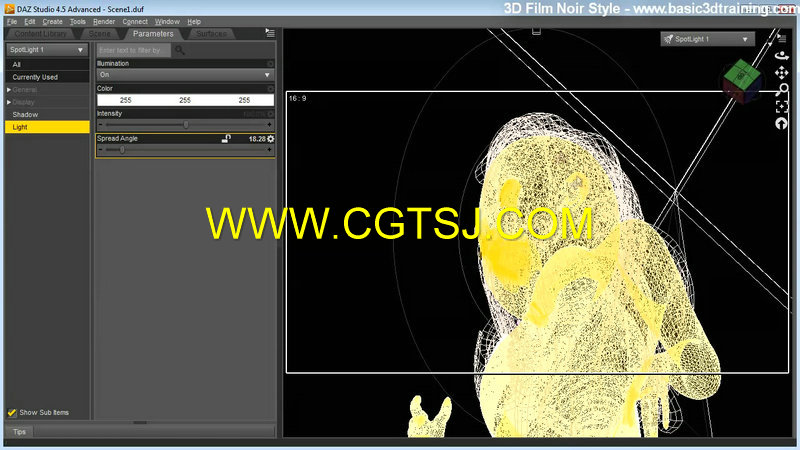Click the green view cube gizmo
Viewport: 800px width, 450px height.
[x=742, y=82]
